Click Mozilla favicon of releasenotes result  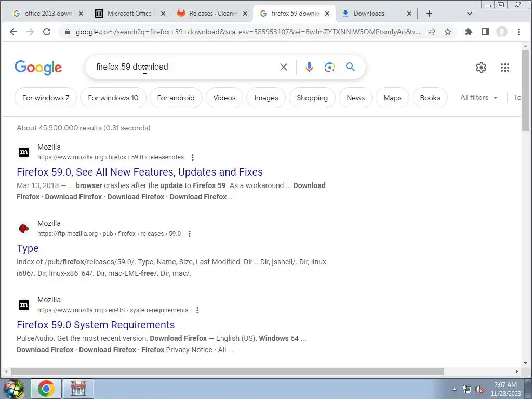click(24, 152)
